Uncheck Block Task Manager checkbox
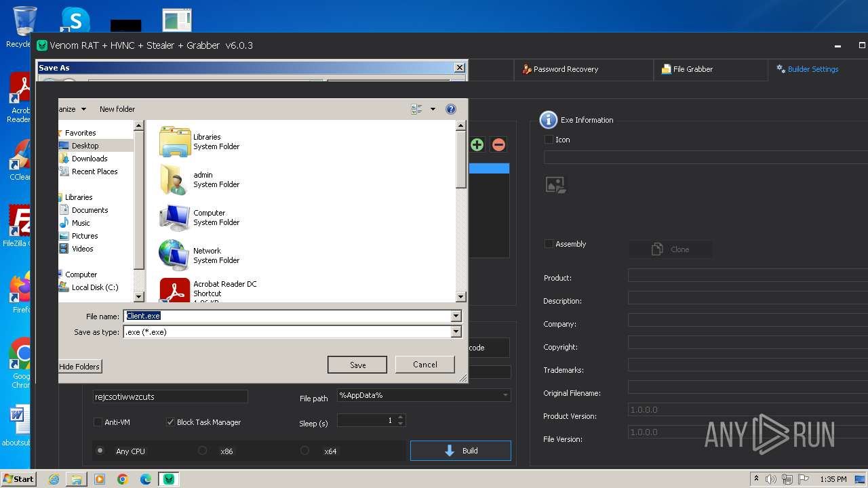This screenshot has height=488, width=868. 170,422
